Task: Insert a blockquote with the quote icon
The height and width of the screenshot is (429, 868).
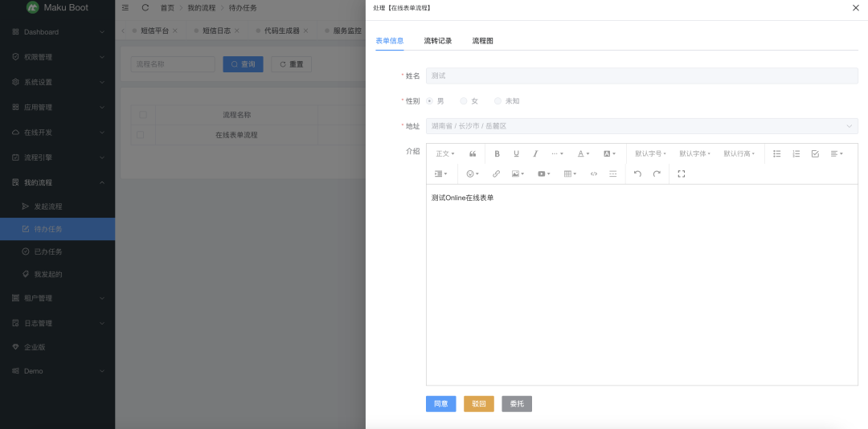Action: pos(473,153)
